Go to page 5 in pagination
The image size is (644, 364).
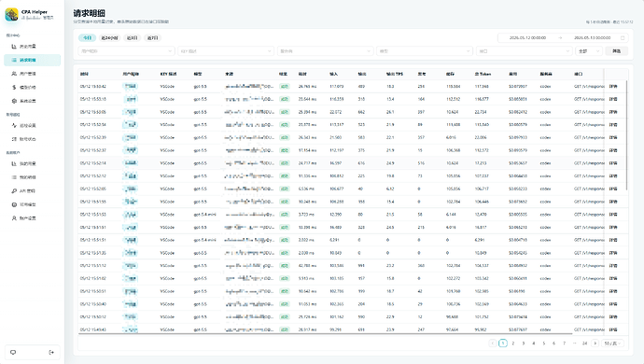(544, 343)
